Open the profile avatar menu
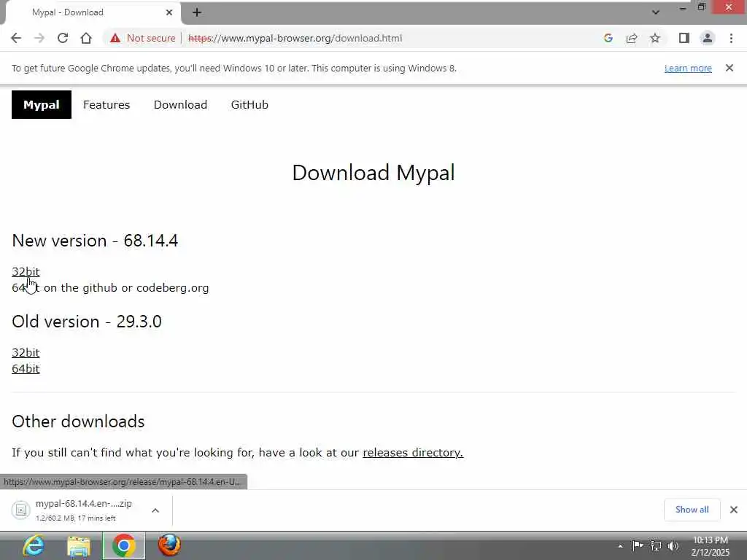The image size is (747, 560). click(x=708, y=38)
